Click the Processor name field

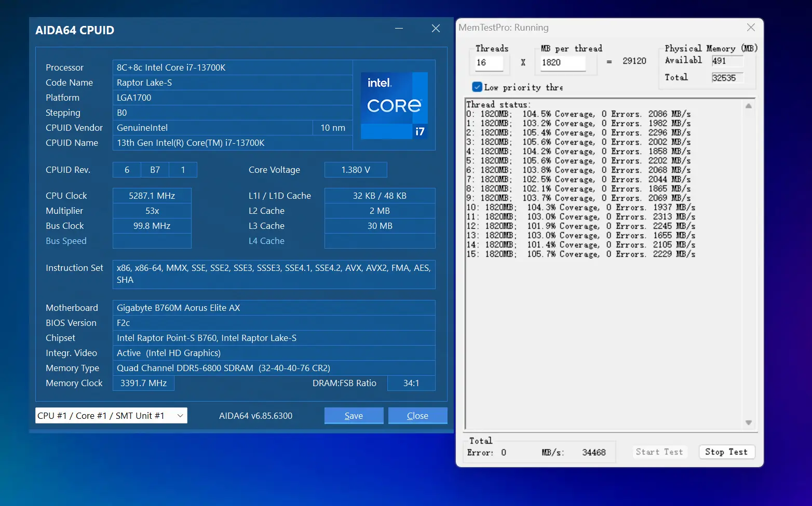click(232, 67)
